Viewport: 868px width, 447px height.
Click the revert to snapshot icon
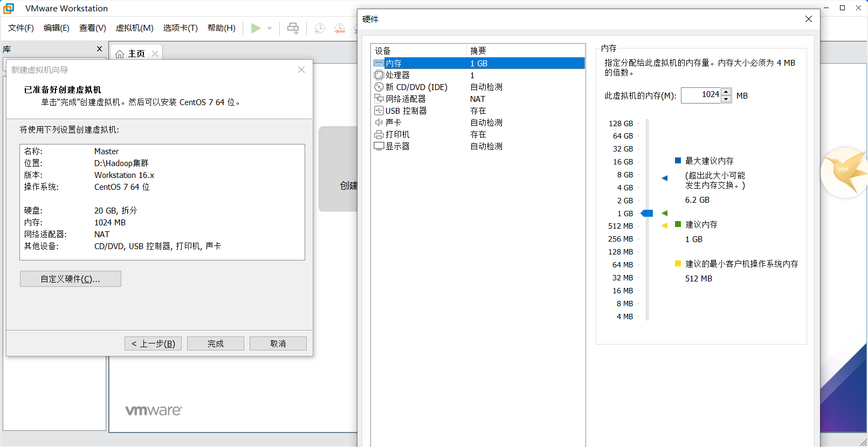click(339, 28)
